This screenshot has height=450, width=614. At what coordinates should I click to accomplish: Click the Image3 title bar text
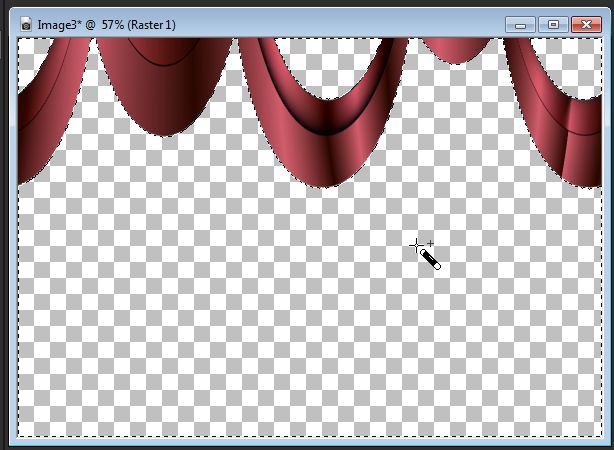107,25
